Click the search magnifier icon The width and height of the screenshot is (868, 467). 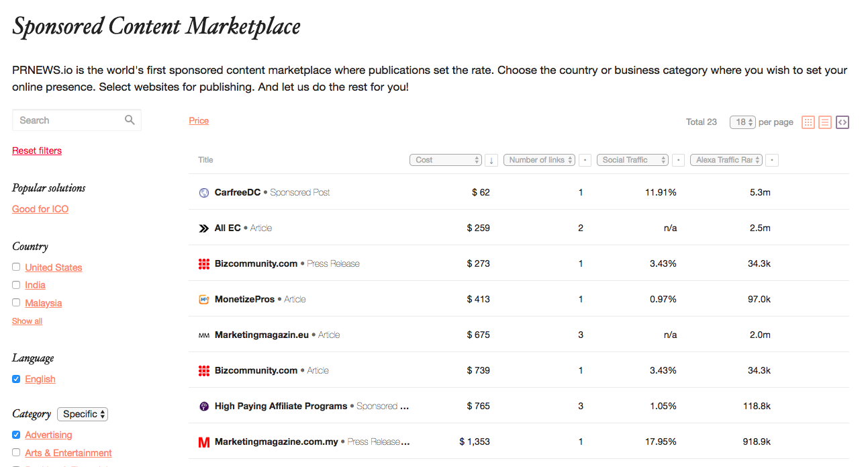click(130, 120)
